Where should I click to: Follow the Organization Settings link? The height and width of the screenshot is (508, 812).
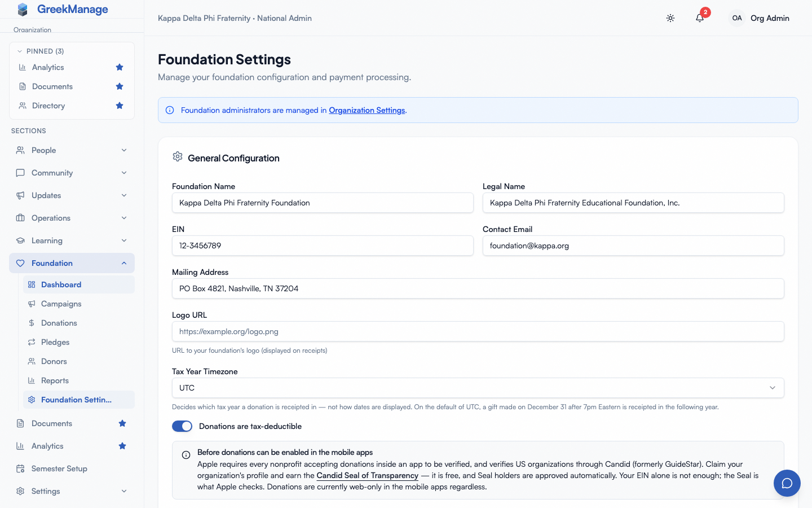pyautogui.click(x=367, y=110)
